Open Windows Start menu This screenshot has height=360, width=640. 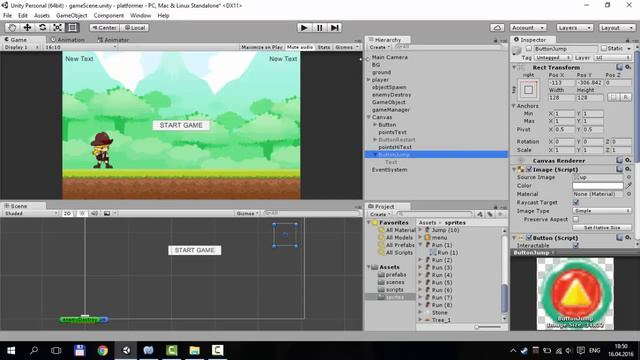tap(11, 351)
